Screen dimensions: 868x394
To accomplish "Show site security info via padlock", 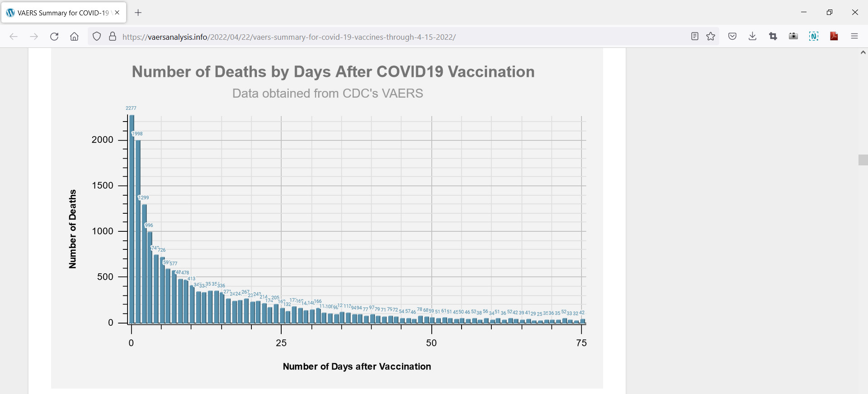I will point(113,37).
